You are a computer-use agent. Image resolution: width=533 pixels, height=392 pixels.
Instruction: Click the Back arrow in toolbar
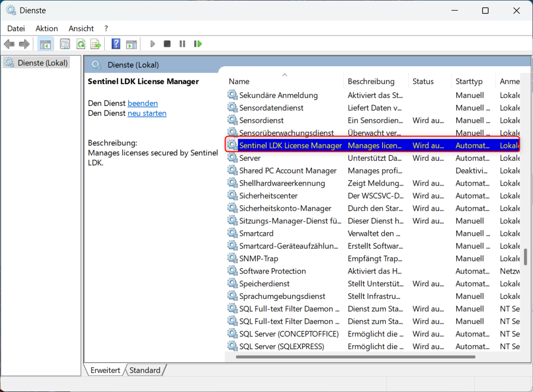pos(9,44)
